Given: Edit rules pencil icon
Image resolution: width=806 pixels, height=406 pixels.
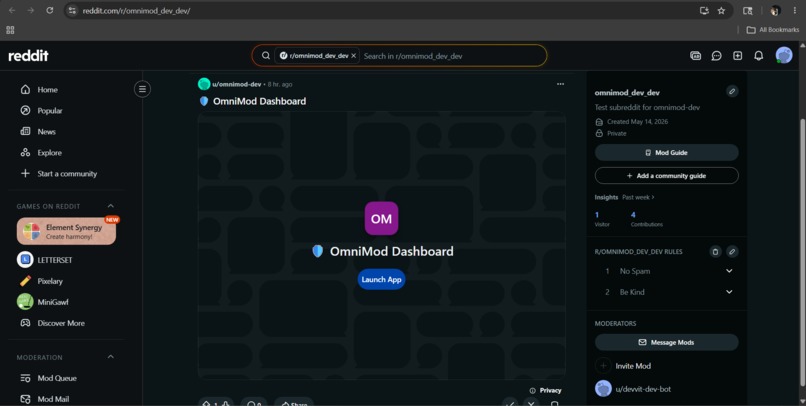Looking at the screenshot, I should click(732, 252).
